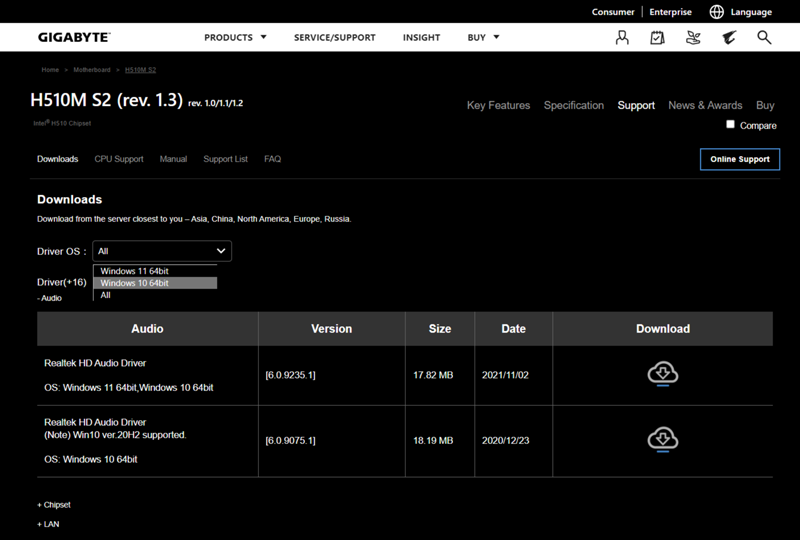Select the Downloads sub-tab
The image size is (800, 540).
(58, 159)
